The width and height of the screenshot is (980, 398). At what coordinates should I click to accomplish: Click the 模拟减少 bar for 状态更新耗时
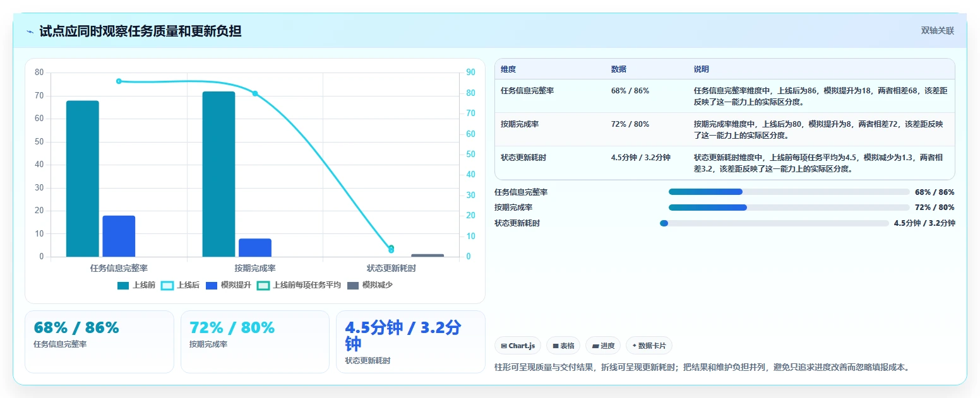click(427, 255)
